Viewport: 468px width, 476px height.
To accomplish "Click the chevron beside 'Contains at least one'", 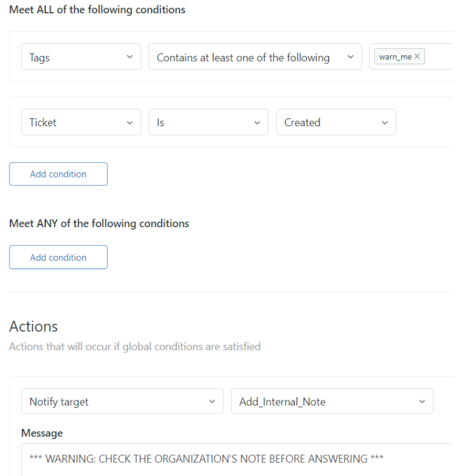I will 350,57.
